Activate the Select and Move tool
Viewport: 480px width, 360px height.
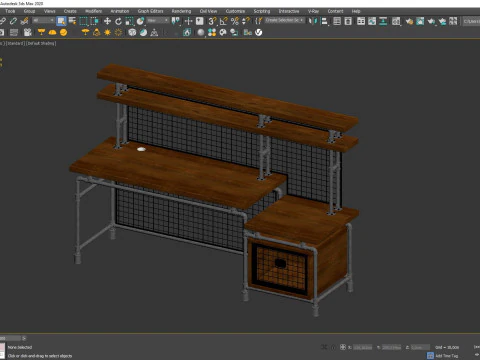107,21
